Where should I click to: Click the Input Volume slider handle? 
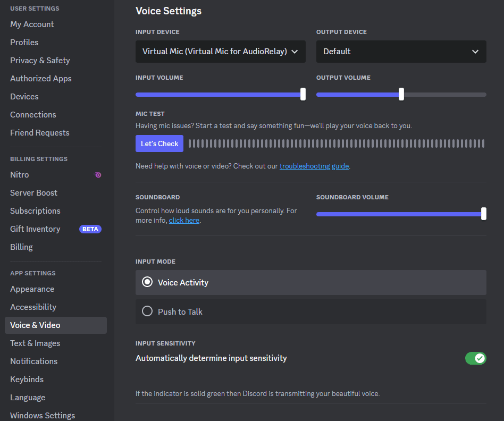[x=303, y=95]
